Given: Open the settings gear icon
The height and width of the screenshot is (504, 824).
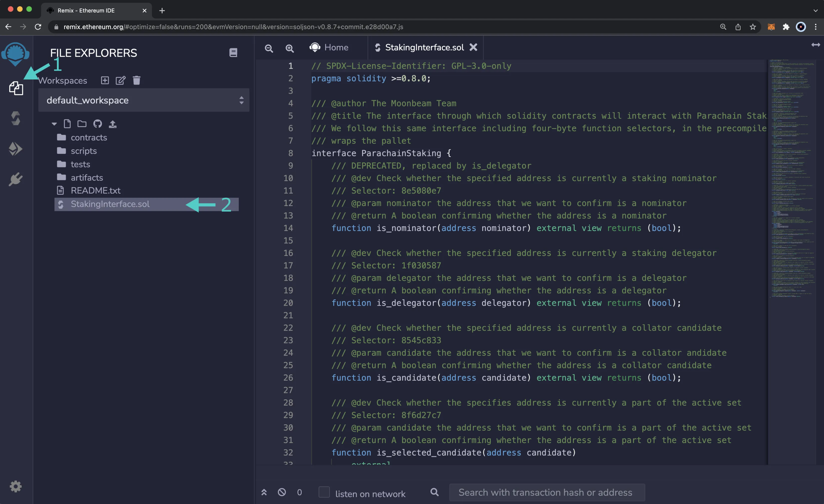Looking at the screenshot, I should pos(16,486).
